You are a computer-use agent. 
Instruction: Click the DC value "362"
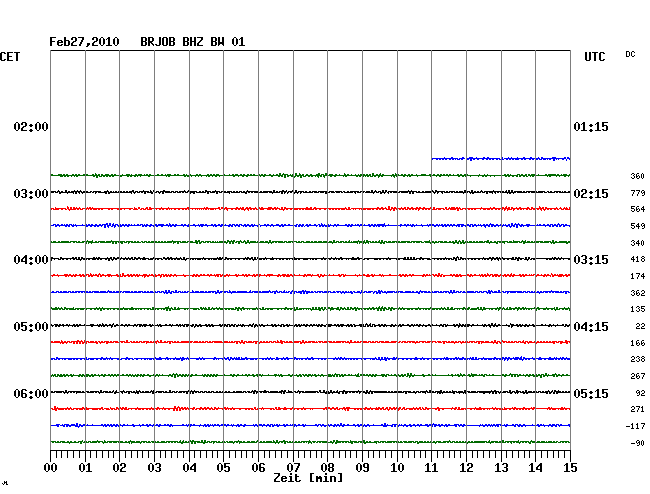638,293
